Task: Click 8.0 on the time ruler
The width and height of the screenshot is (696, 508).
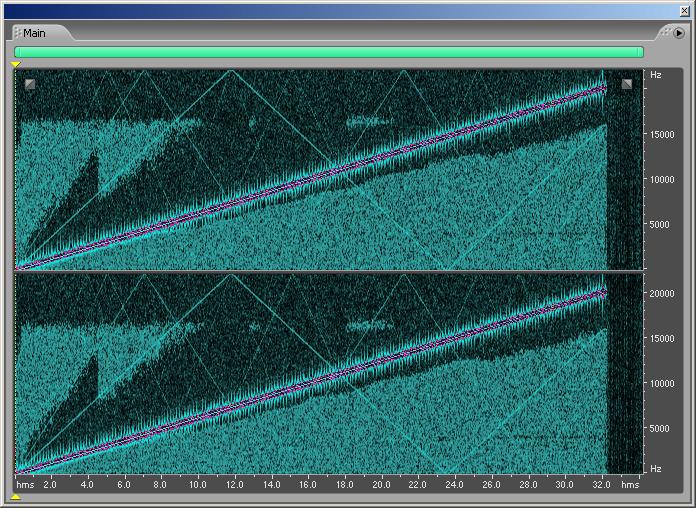Action: click(x=160, y=484)
